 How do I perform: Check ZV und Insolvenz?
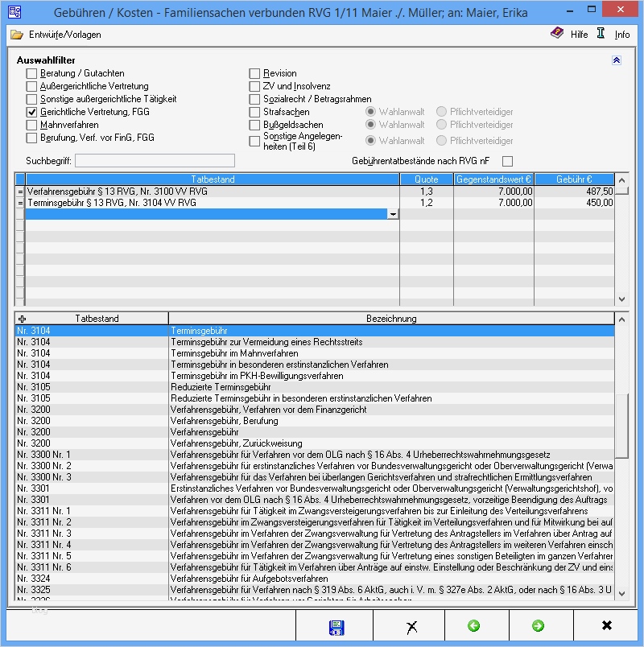pyautogui.click(x=254, y=86)
